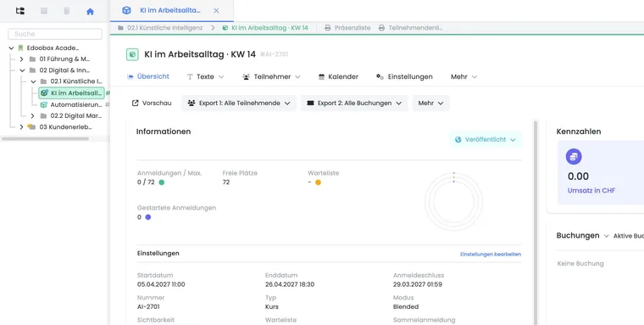Click the Modus value Blended
Screen dimensions: 644x325
[406, 306]
